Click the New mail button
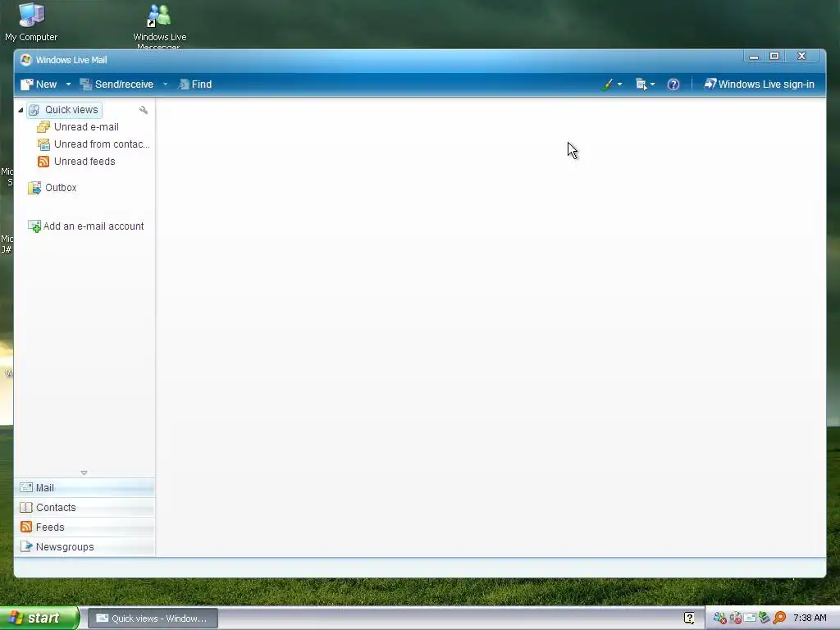Image resolution: width=840 pixels, height=630 pixels. pyautogui.click(x=39, y=84)
